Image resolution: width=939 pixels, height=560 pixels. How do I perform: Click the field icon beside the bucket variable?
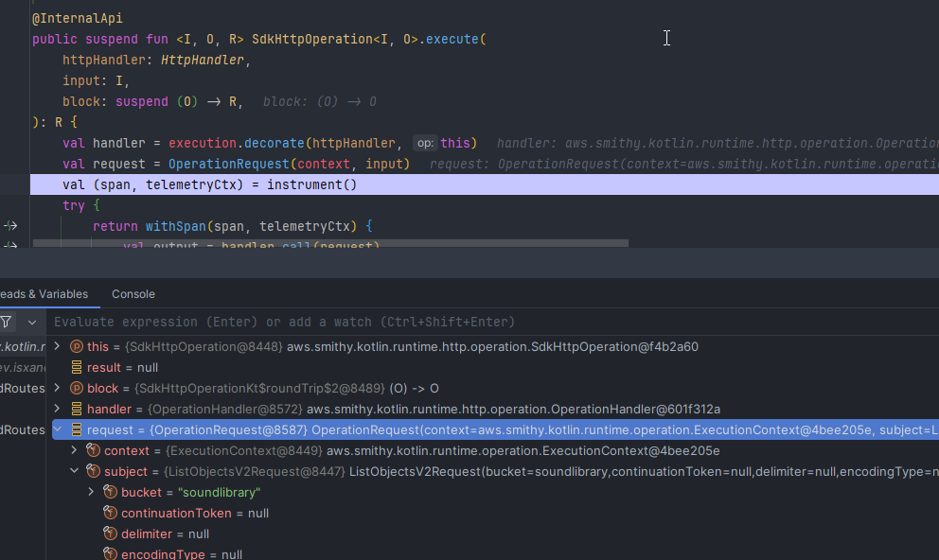[x=108, y=492]
